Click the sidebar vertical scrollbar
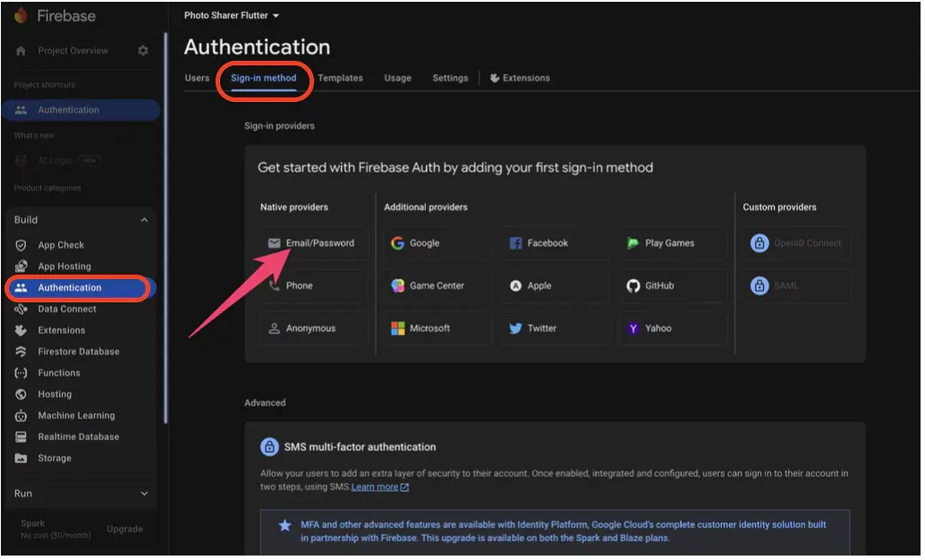The width and height of the screenshot is (925, 560). point(165,228)
